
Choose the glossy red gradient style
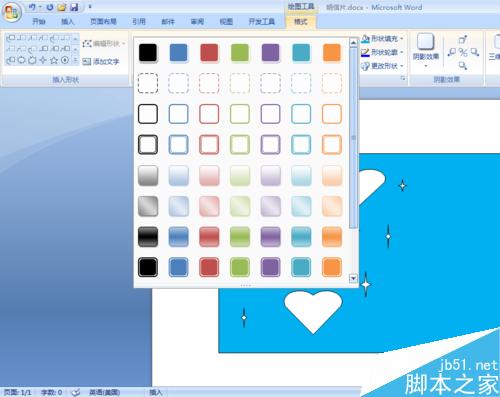pyautogui.click(x=209, y=237)
